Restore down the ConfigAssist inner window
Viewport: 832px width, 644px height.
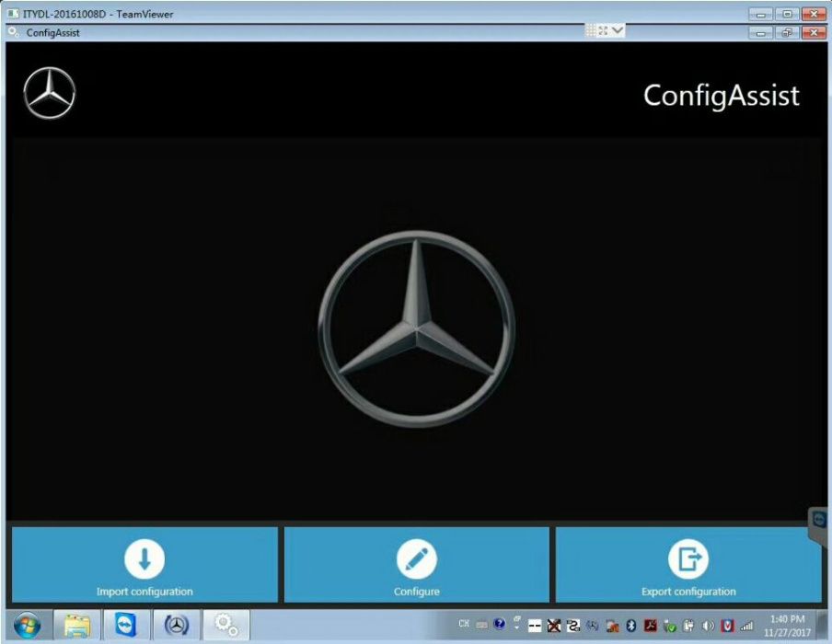coord(787,32)
